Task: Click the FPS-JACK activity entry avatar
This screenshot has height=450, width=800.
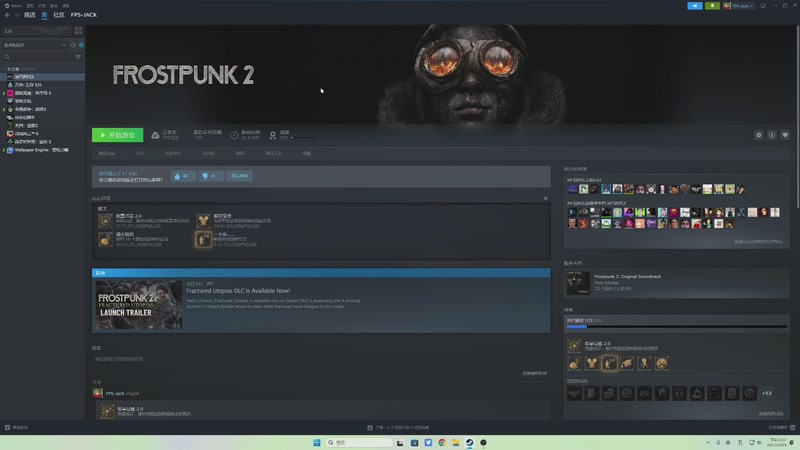Action: point(98,393)
